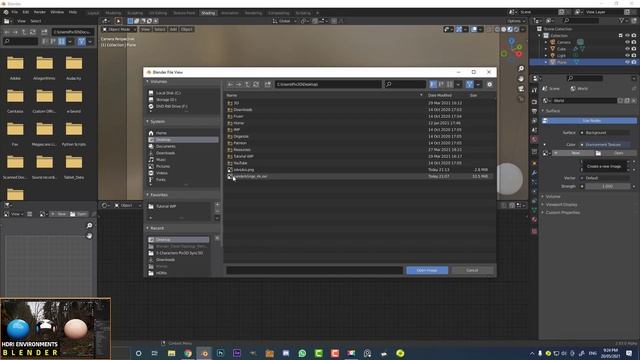
Task: Switch File View to thumbnail display
Action: [449, 84]
